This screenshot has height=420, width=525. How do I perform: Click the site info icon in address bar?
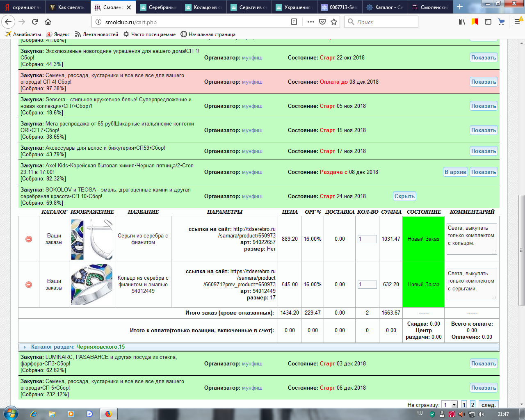[98, 22]
